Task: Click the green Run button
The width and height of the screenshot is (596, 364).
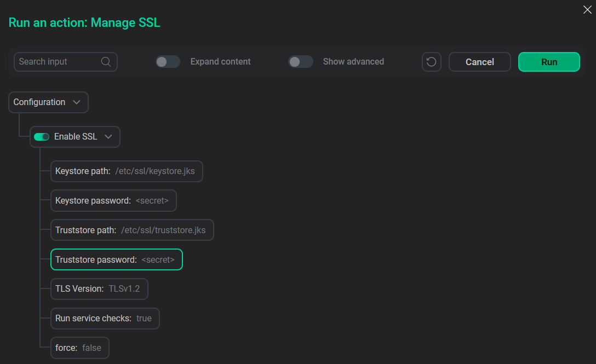Action: (x=549, y=61)
